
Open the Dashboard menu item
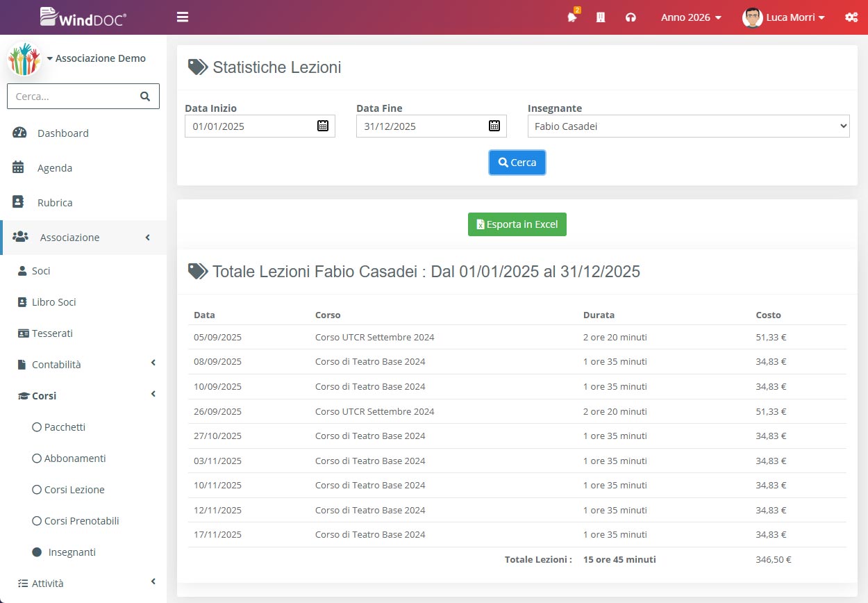[x=62, y=133]
